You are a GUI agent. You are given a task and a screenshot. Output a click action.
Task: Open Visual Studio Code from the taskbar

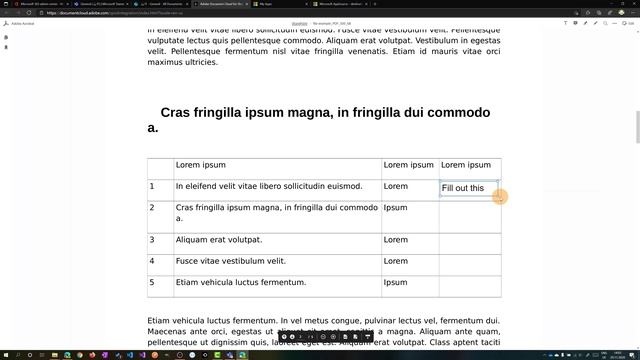point(130,355)
